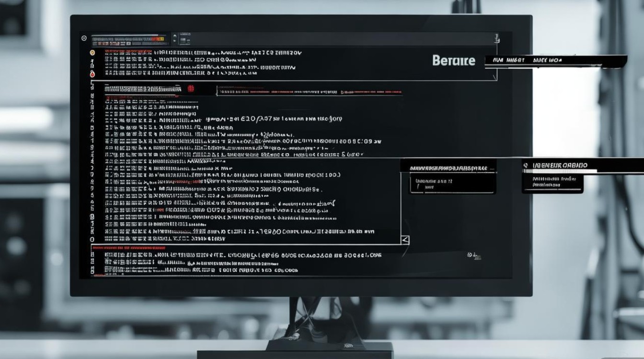
Task: Select the second item in the floating top-right bar
Action: coord(547,60)
